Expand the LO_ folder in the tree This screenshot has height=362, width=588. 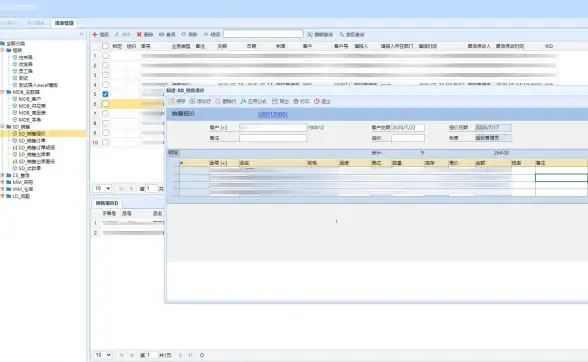[3, 196]
